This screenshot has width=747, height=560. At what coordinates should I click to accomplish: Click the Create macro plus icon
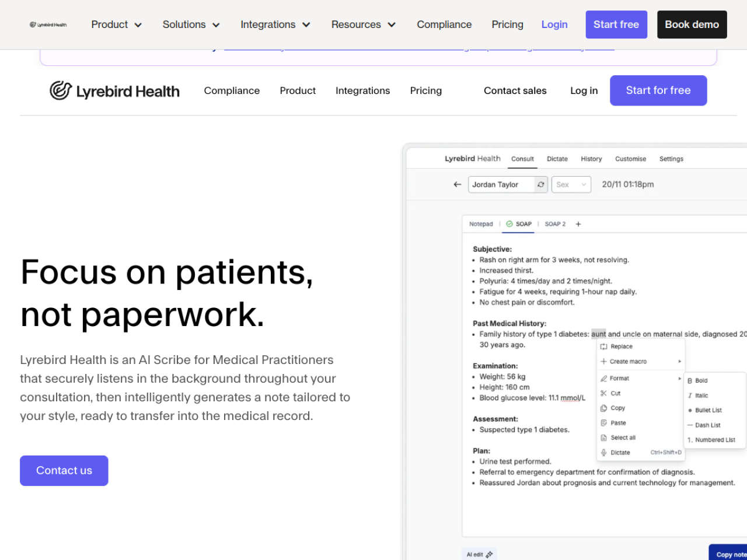(x=604, y=362)
